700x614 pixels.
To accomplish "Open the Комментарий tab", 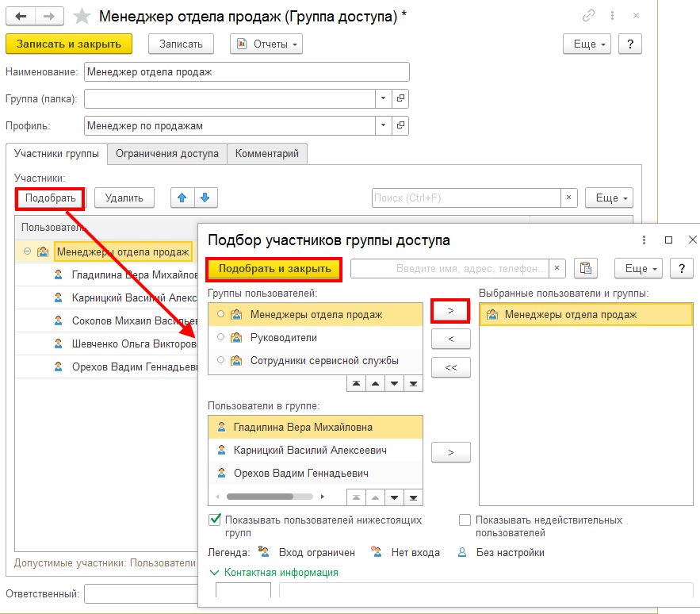I will pos(267,154).
